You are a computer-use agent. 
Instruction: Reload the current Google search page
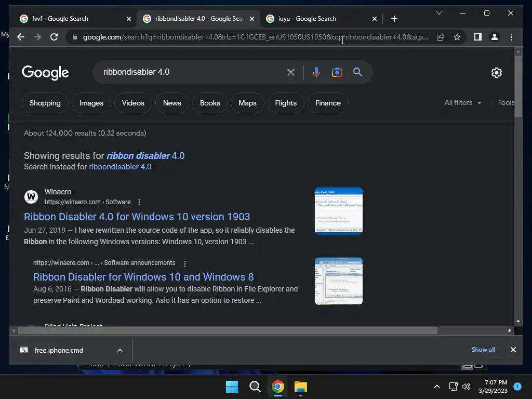coord(54,37)
